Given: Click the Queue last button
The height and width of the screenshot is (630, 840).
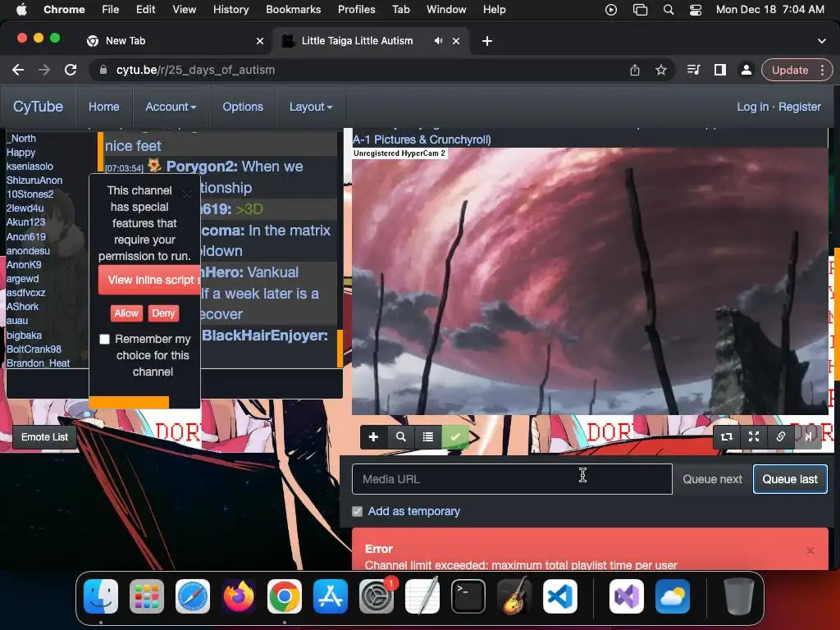Looking at the screenshot, I should point(790,479).
